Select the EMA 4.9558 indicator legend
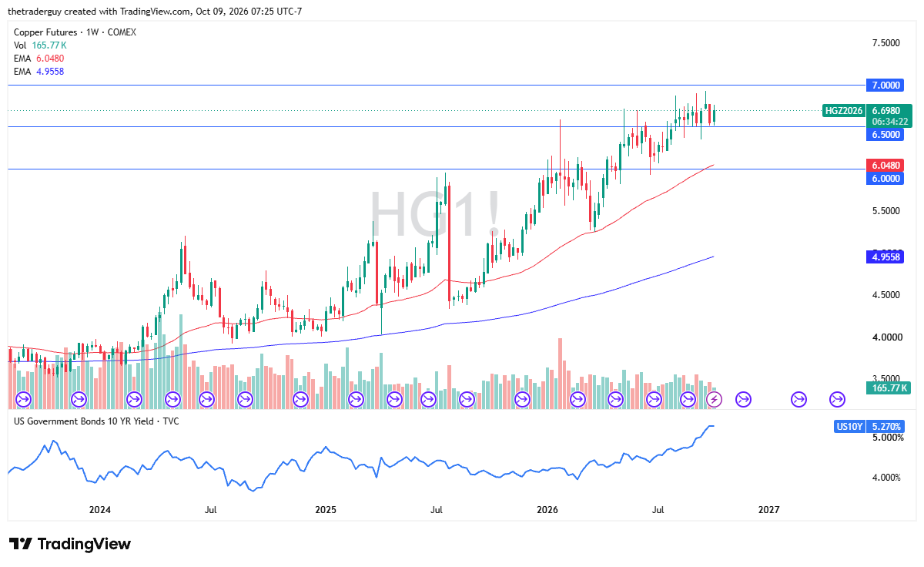Image resolution: width=924 pixels, height=567 pixels. 38,71
